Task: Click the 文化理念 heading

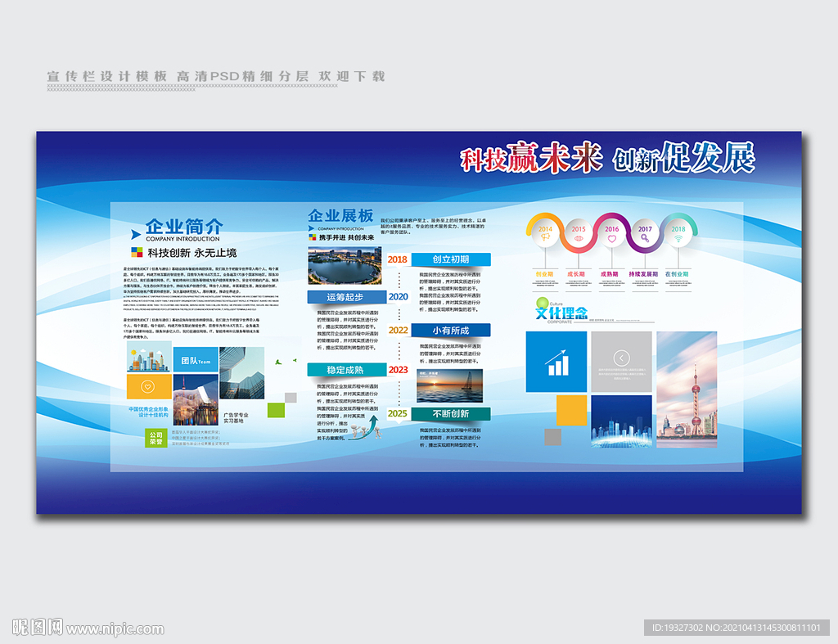Action: point(561,313)
